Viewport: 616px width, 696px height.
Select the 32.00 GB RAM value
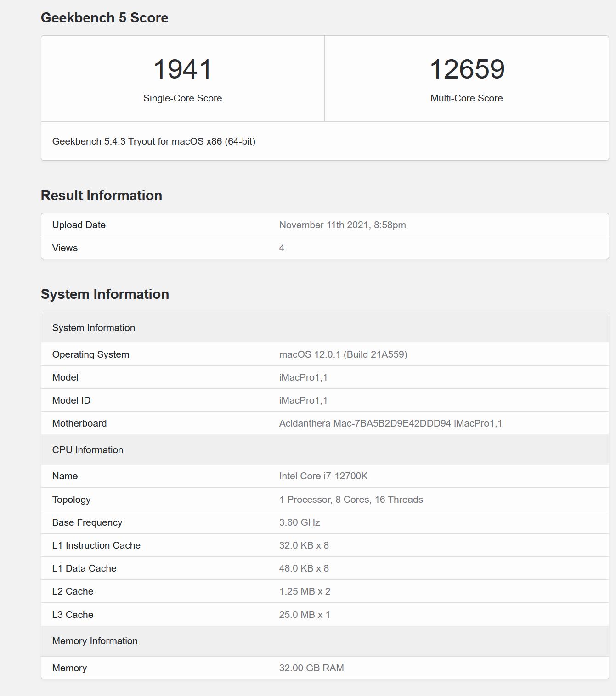point(311,668)
